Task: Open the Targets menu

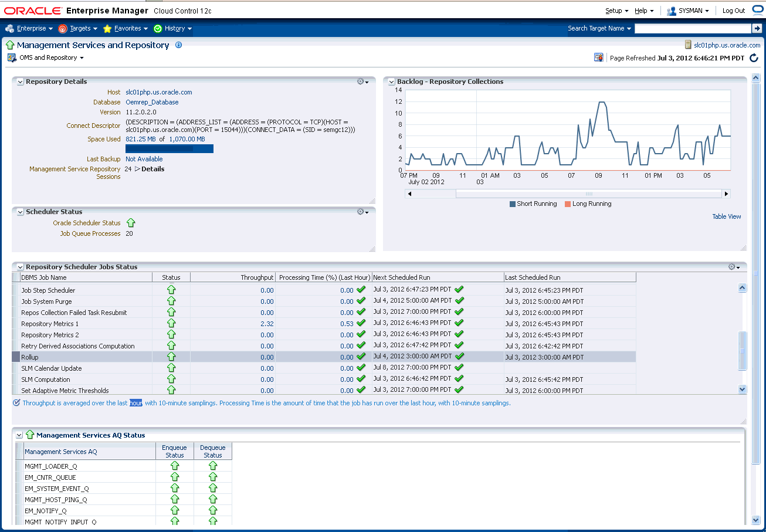Action: [x=78, y=28]
